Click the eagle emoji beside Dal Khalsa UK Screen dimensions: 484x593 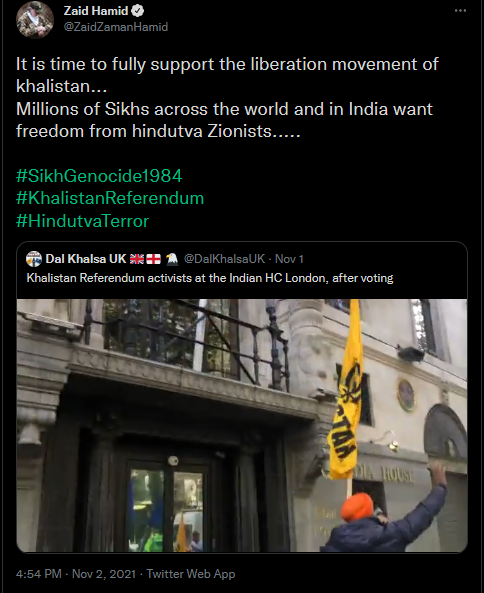tap(172, 259)
